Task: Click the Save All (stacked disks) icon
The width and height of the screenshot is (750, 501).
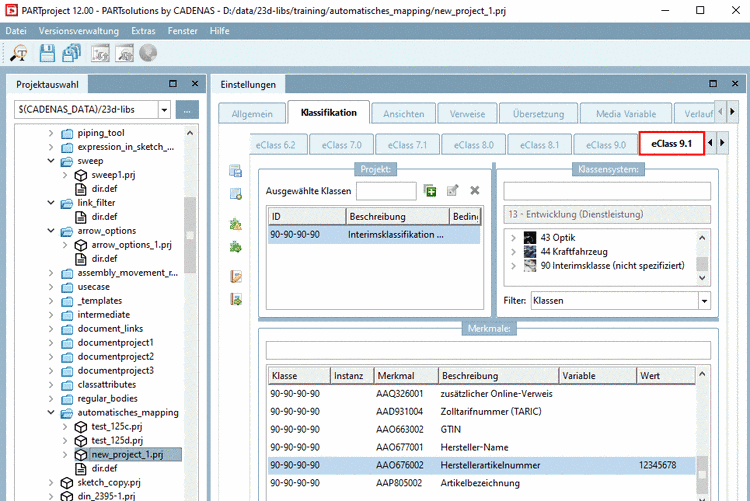Action: (72, 53)
